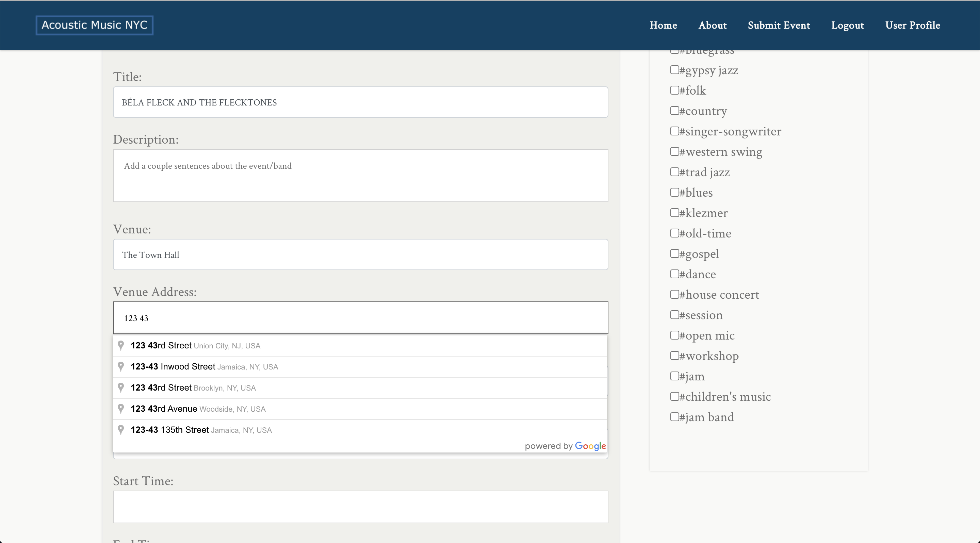
Task: Toggle the #children's music checkbox
Action: pos(674,396)
